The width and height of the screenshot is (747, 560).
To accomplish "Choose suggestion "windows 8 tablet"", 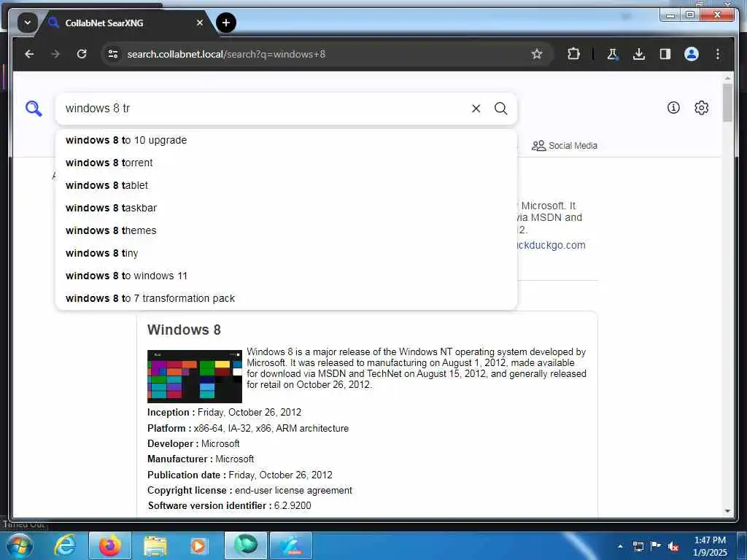I will coord(286,185).
